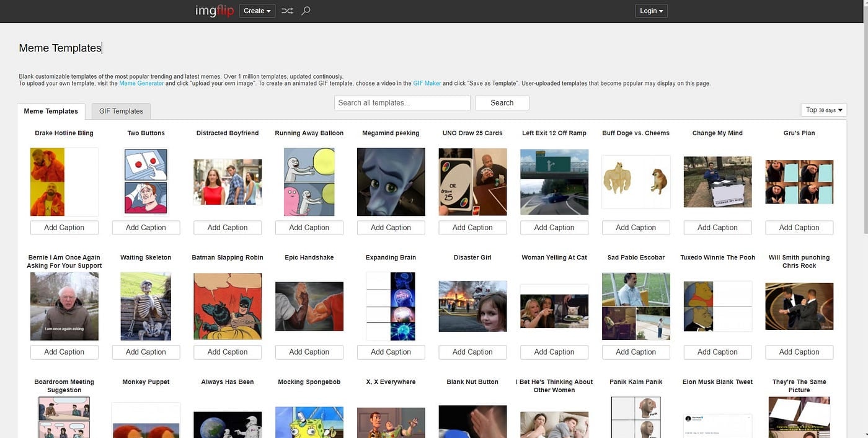
Task: Open the Two Buttons meme thumbnail
Action: (146, 181)
